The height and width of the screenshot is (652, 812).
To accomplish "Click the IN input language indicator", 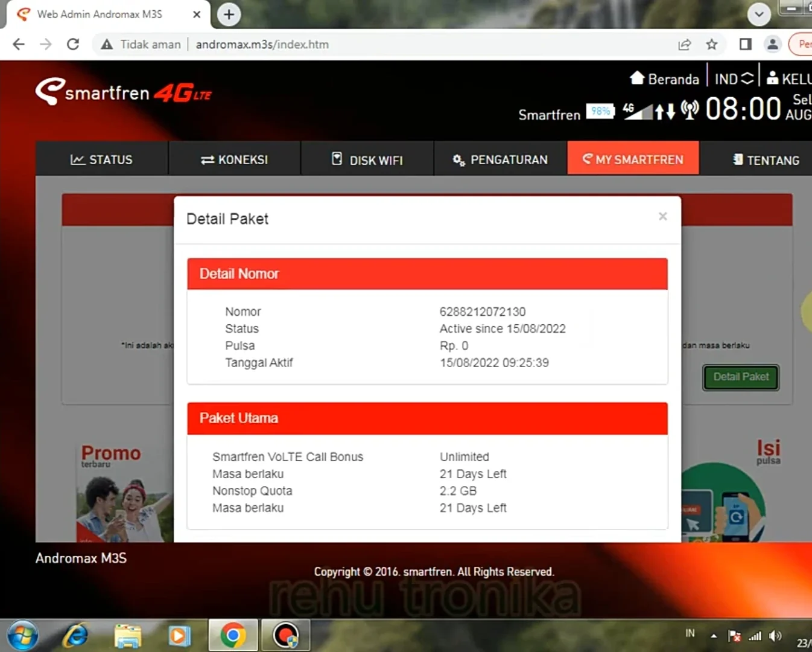I will [690, 633].
